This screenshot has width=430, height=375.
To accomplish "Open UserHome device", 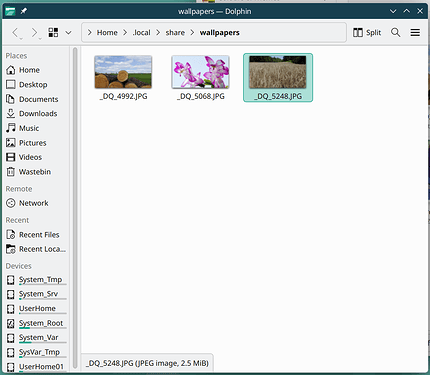I will pyautogui.click(x=37, y=309).
